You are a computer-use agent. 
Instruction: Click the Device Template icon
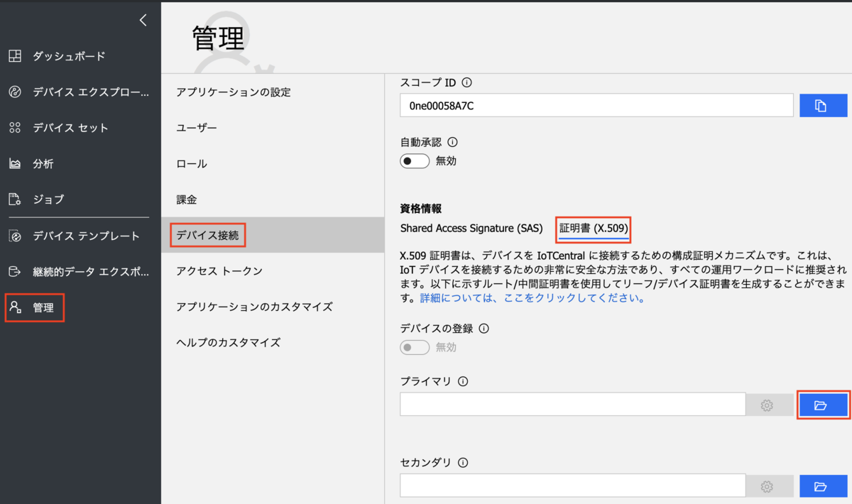[x=15, y=236]
